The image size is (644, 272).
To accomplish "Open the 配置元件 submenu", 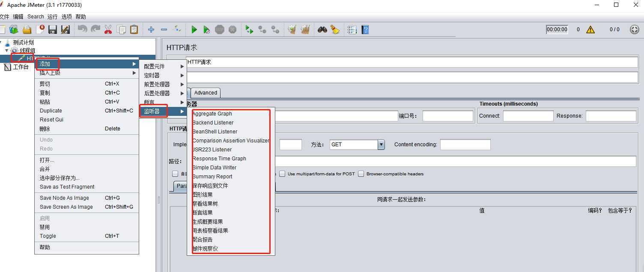I will (x=163, y=66).
